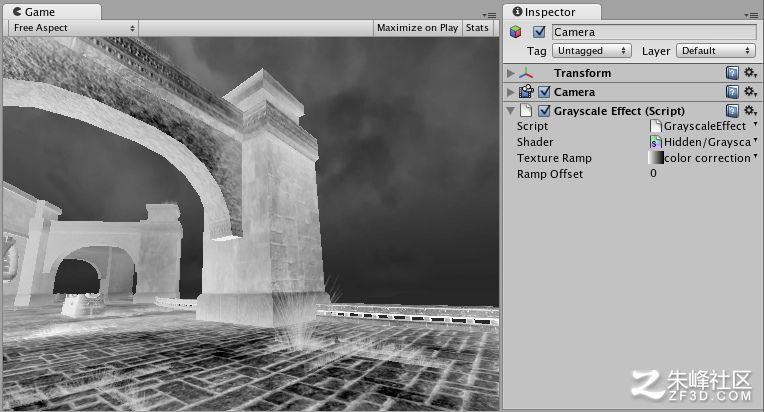Click the Ramp Offset label
764x412 pixels.
[550, 174]
